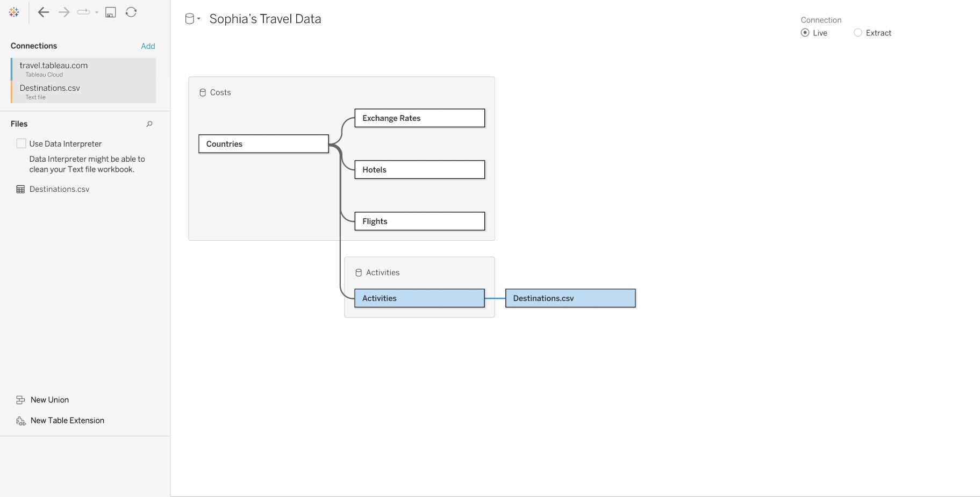Select the Flights table

[x=420, y=221]
